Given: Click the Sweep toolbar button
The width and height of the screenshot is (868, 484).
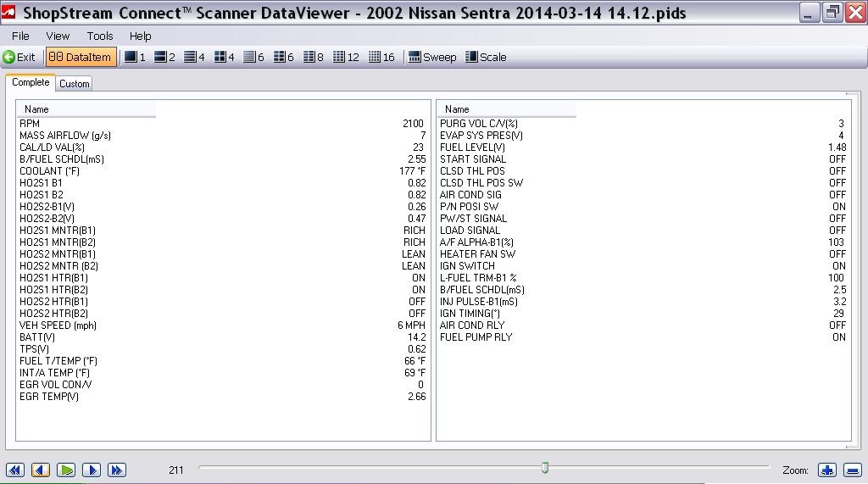Looking at the screenshot, I should (x=432, y=57).
